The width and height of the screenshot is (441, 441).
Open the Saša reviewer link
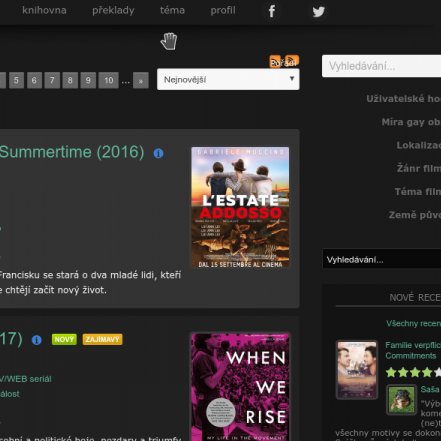coord(430,389)
